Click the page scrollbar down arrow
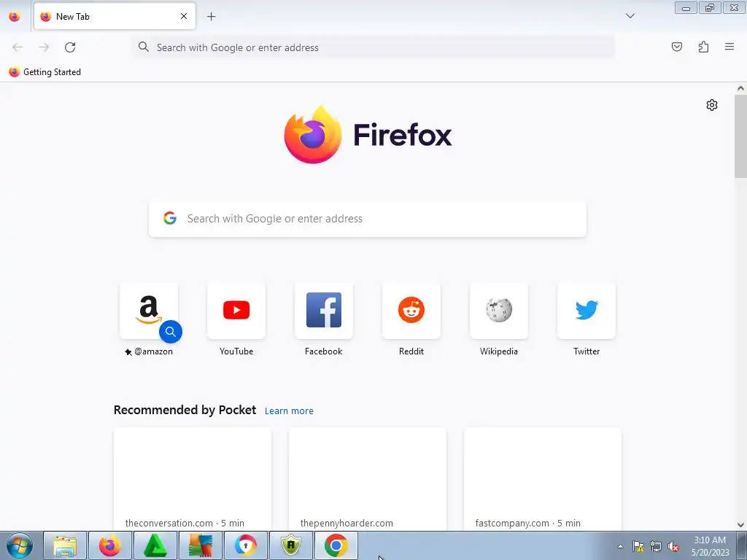Image resolution: width=747 pixels, height=560 pixels. pos(740,525)
